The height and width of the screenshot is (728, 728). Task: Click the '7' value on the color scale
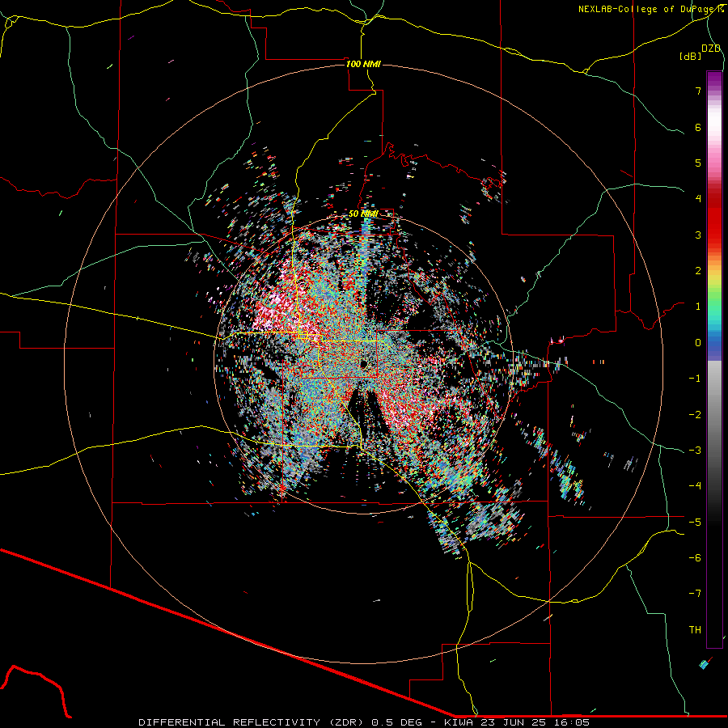tap(698, 91)
